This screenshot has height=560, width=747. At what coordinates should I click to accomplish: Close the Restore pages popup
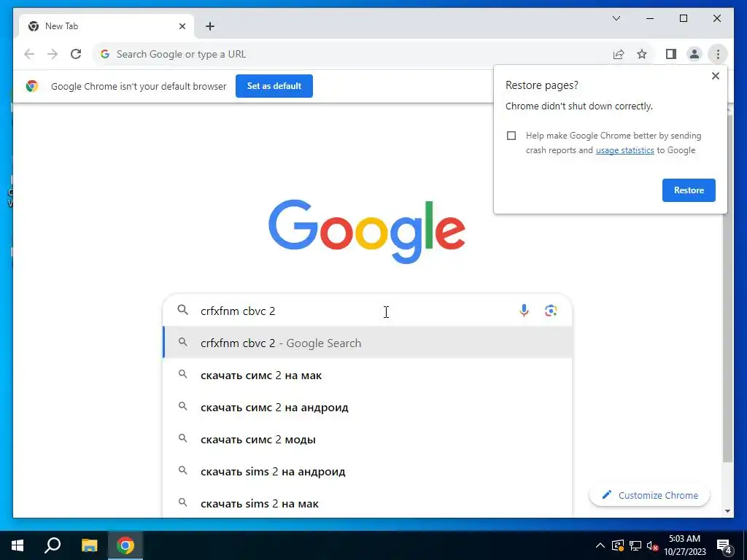715,76
